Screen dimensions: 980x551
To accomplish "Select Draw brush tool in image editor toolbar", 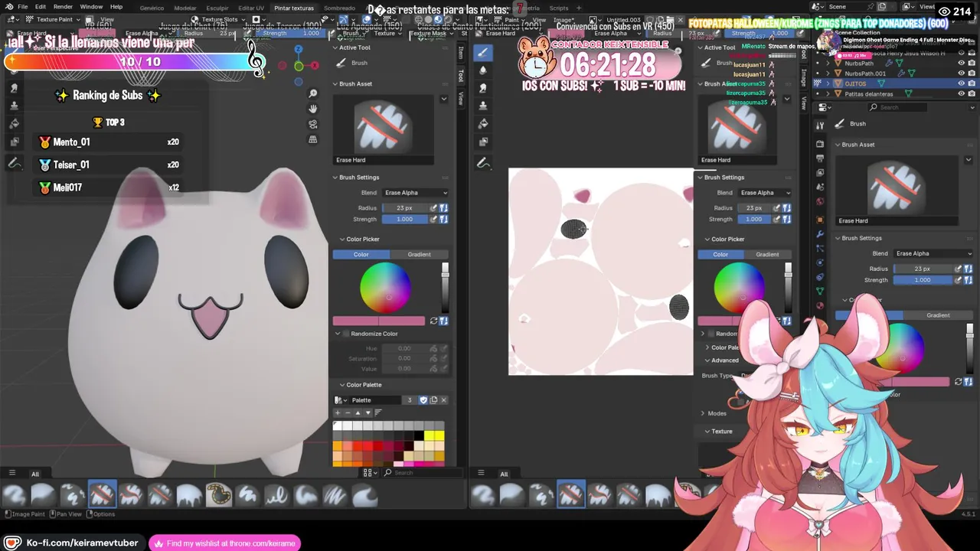I will (482, 53).
